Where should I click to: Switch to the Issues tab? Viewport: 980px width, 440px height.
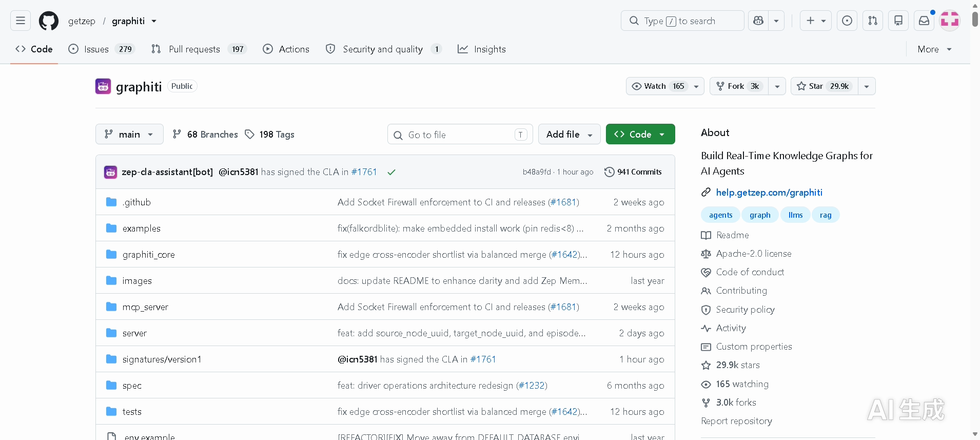[101, 49]
